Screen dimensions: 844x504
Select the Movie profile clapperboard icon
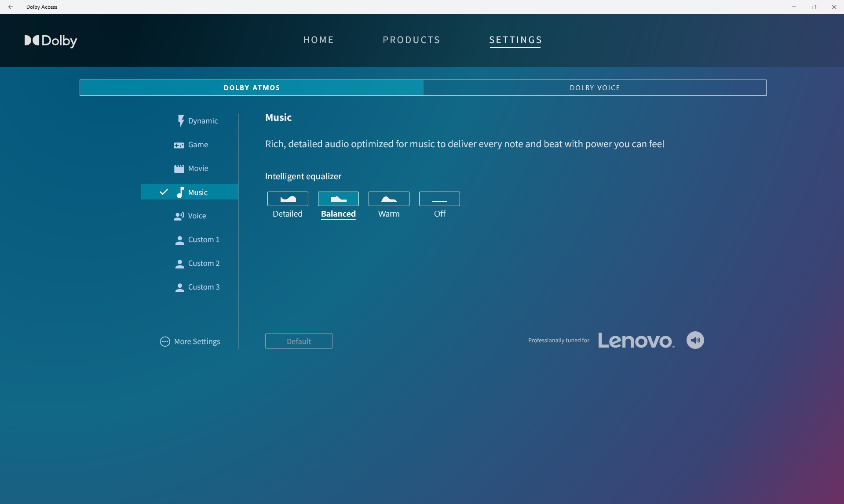coord(179,169)
